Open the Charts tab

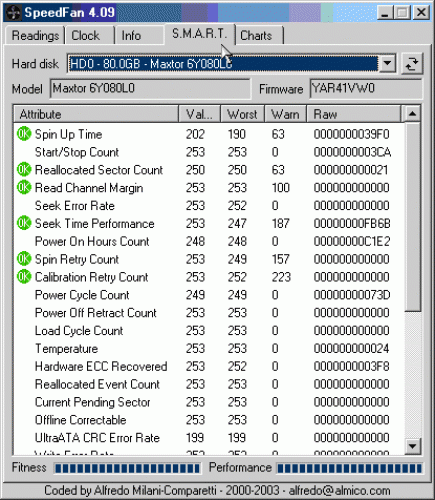[x=259, y=35]
